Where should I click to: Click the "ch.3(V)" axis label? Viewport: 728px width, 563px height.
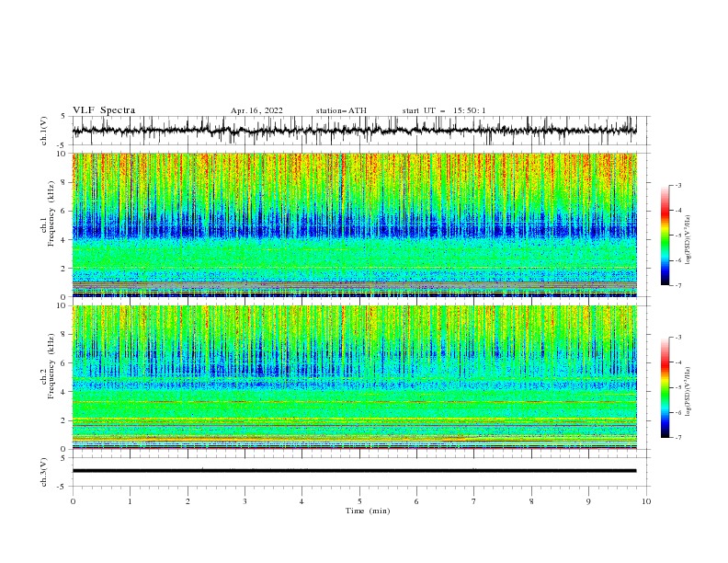coord(44,472)
